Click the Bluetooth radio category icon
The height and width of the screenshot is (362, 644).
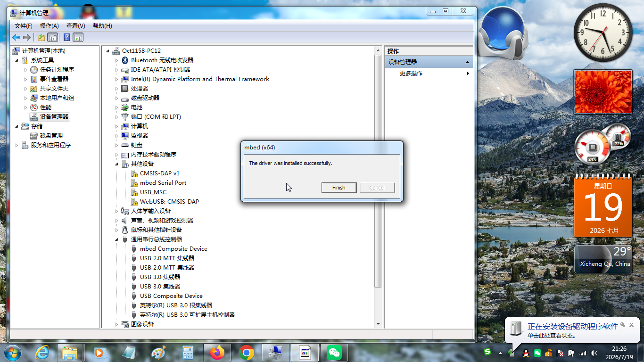click(x=125, y=60)
